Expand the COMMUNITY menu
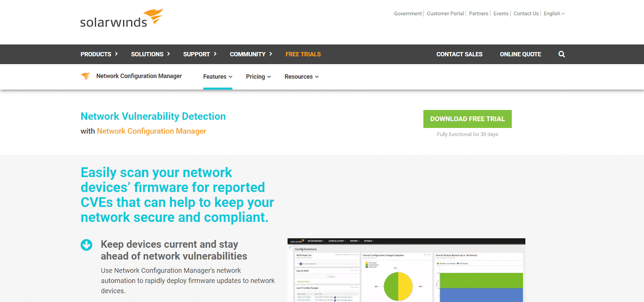 pyautogui.click(x=251, y=54)
